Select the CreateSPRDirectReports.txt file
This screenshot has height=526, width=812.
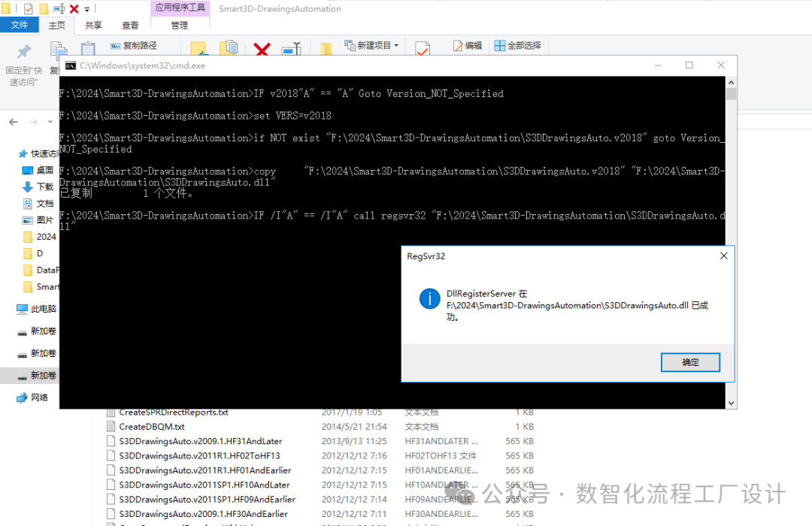coord(174,412)
